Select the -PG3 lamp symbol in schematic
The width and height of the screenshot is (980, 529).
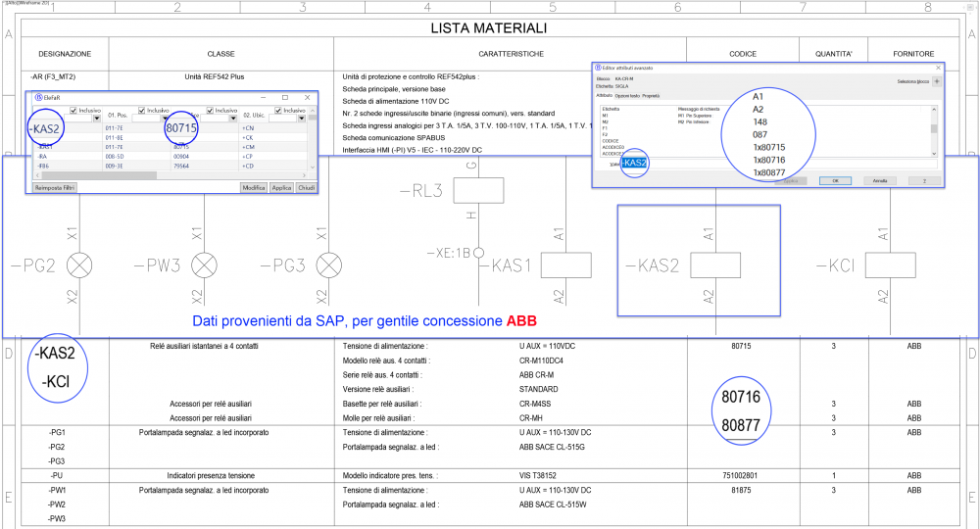click(329, 265)
